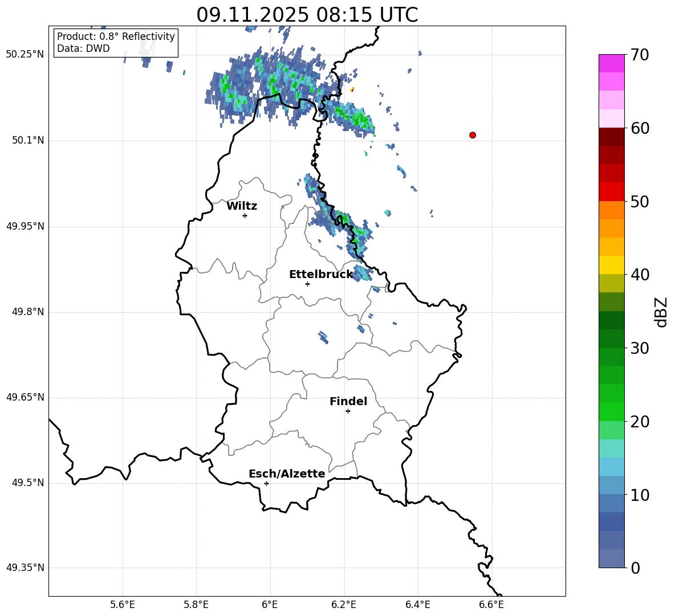Screen dimensions: 675x616
Task: Click the 6.4°E longitude label
Action: 417,605
